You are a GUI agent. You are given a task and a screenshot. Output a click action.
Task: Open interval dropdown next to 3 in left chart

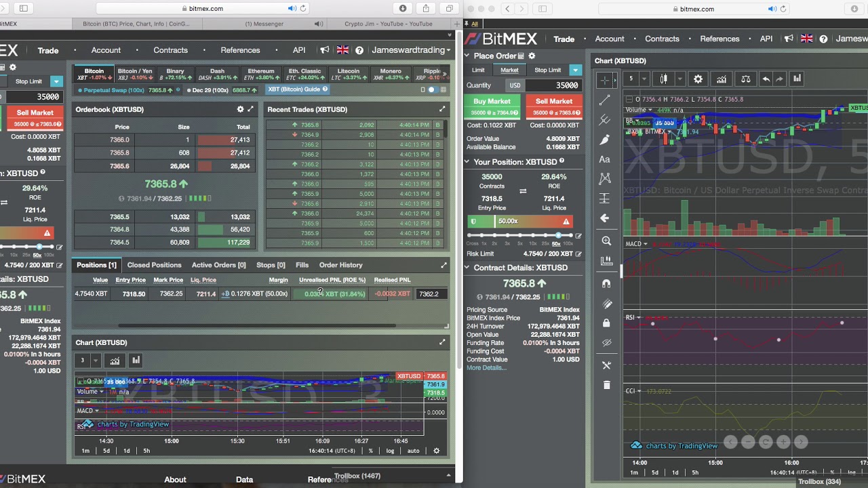coord(96,361)
